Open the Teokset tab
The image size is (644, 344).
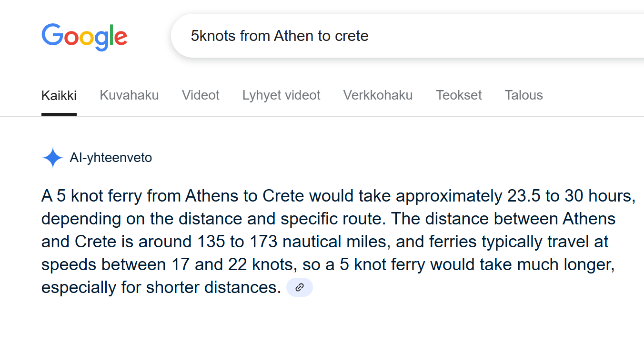coord(459,95)
